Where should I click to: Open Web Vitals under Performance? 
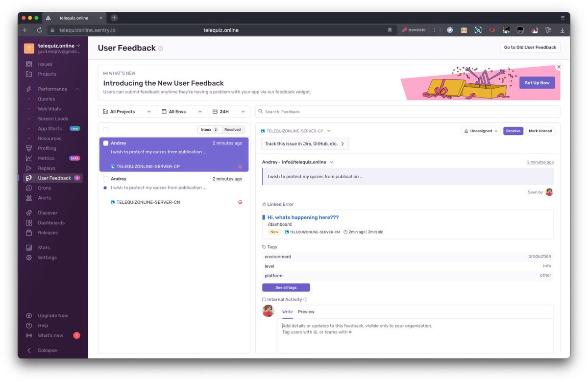[x=49, y=109]
